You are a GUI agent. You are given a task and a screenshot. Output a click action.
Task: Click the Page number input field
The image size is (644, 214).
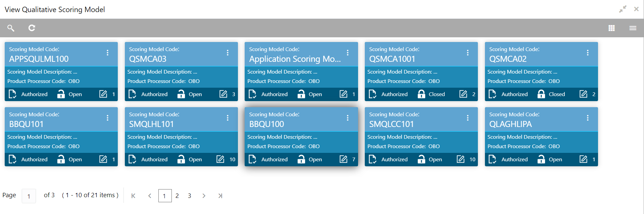point(29,196)
